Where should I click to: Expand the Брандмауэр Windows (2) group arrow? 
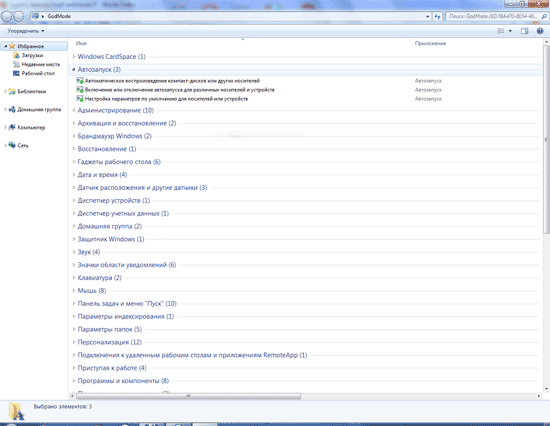pyautogui.click(x=74, y=136)
